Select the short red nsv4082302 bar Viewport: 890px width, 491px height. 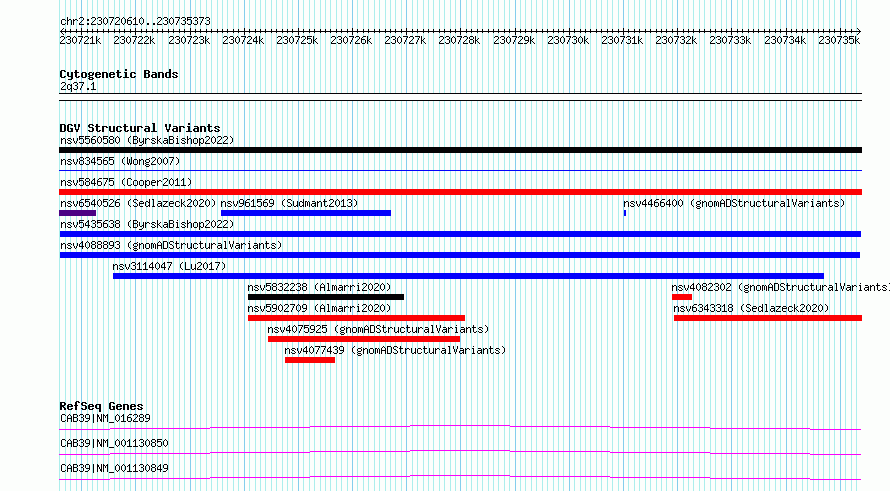click(682, 297)
